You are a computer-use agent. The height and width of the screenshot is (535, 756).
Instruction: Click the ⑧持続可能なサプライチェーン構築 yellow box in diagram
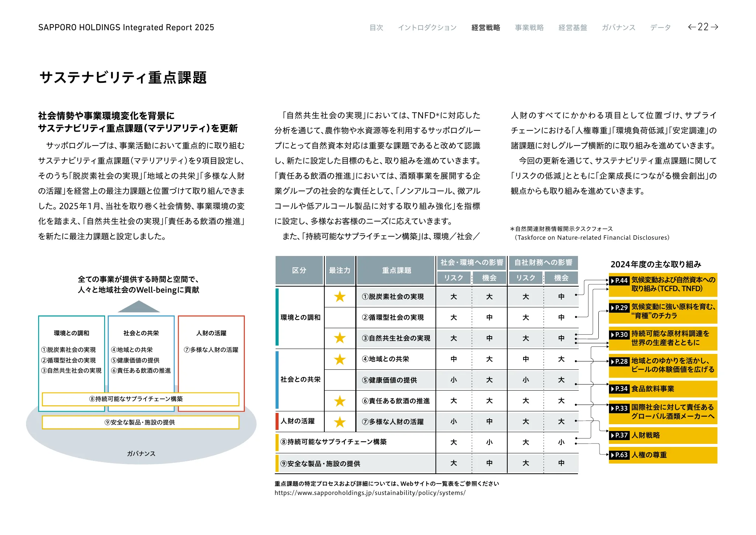coord(140,399)
